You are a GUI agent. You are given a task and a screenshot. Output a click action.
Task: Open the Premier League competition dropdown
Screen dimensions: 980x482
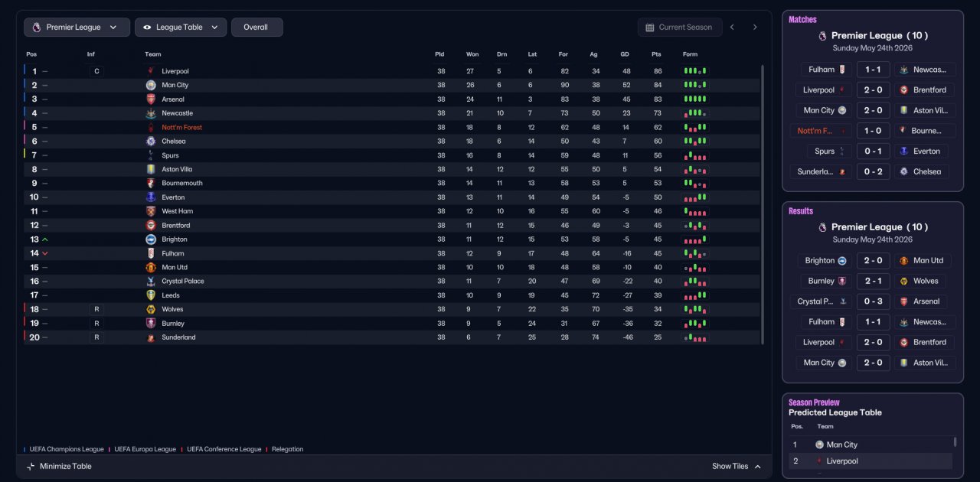click(77, 28)
